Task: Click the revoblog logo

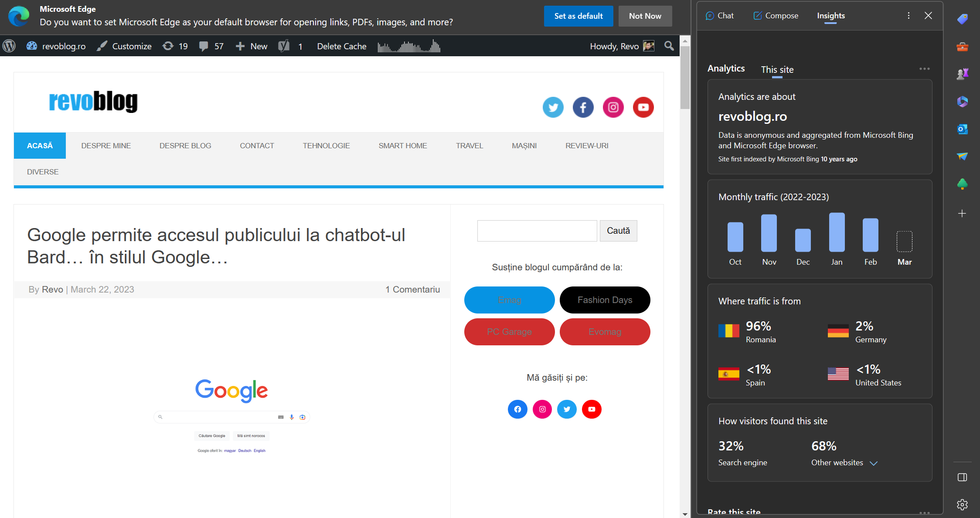Action: [x=93, y=101]
